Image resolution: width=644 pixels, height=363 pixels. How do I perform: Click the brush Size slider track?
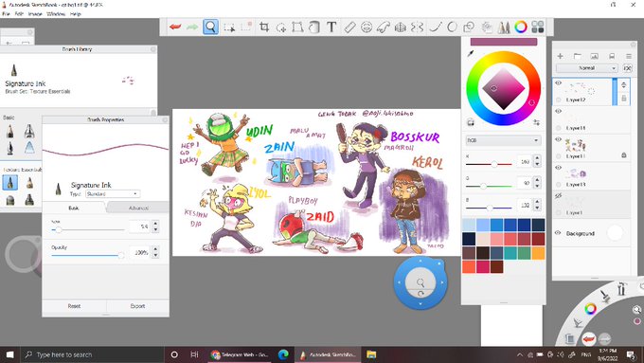[x=88, y=230]
